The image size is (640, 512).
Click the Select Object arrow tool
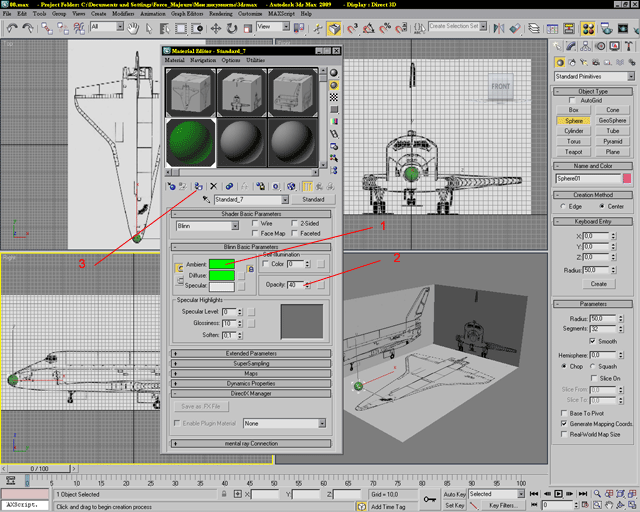click(x=149, y=28)
